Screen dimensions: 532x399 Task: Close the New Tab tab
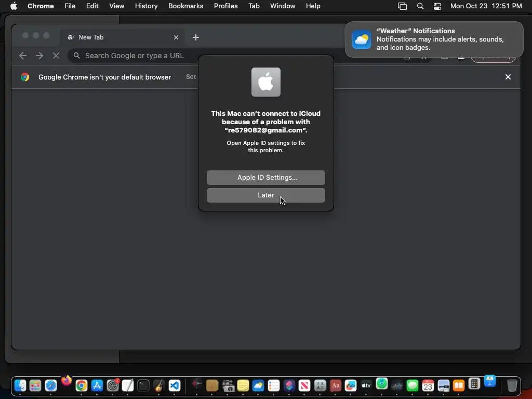(176, 37)
